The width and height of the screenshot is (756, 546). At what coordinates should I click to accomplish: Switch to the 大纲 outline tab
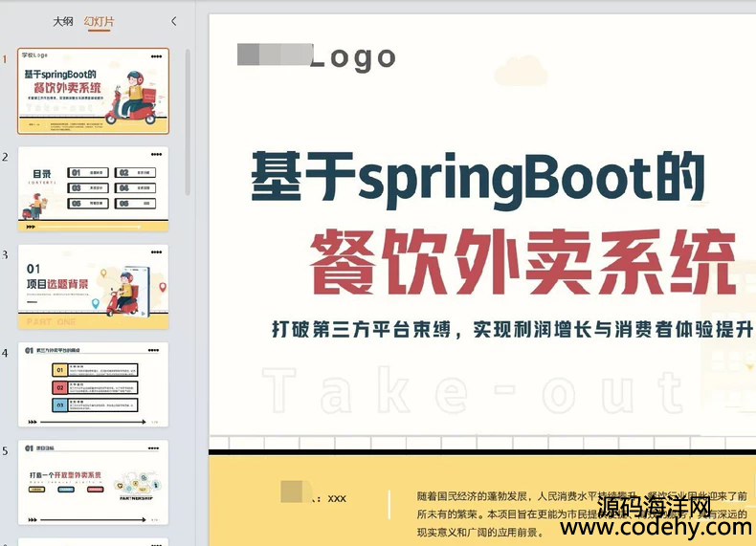(63, 21)
